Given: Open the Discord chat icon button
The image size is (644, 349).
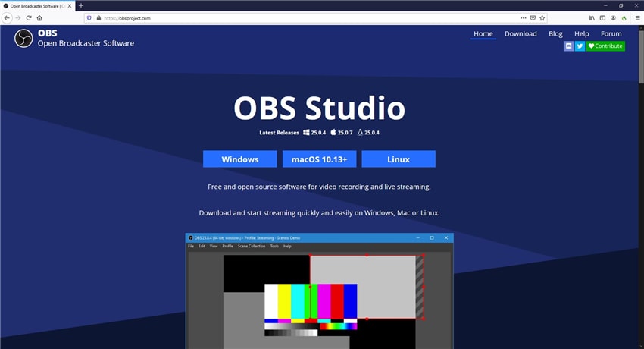Looking at the screenshot, I should pos(568,46).
